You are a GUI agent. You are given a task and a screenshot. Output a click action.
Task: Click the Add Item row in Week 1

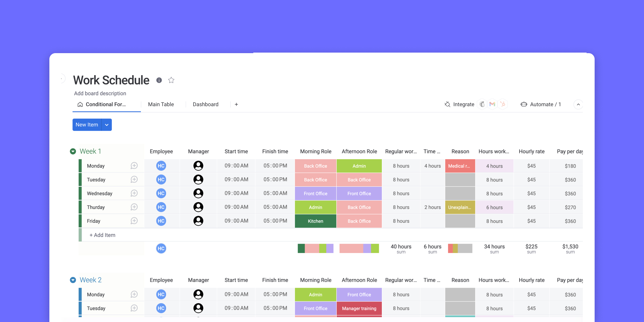pyautogui.click(x=102, y=235)
